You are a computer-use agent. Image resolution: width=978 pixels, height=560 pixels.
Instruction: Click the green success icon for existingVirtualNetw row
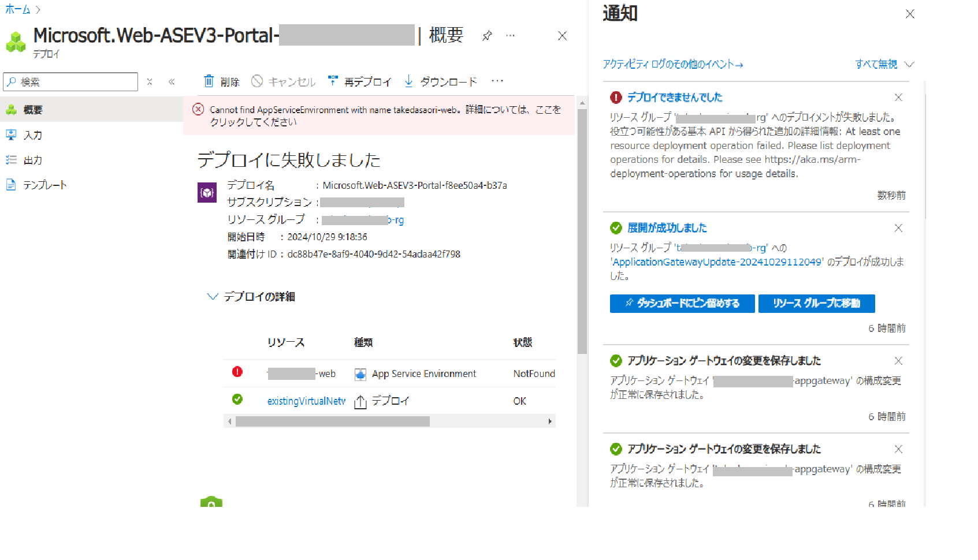tap(237, 399)
